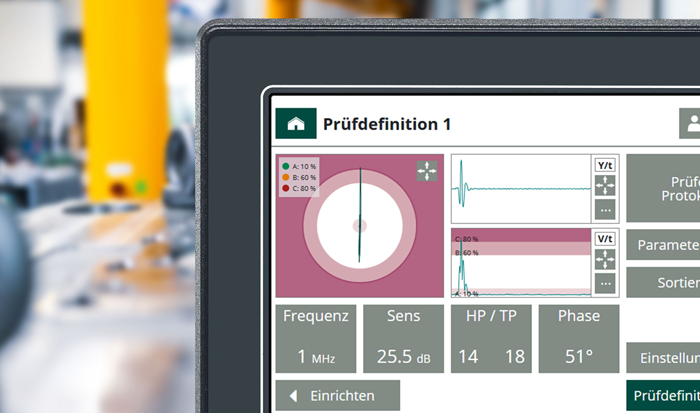The height and width of the screenshot is (413, 700).
Task: Click the TP value 18
Action: click(515, 357)
